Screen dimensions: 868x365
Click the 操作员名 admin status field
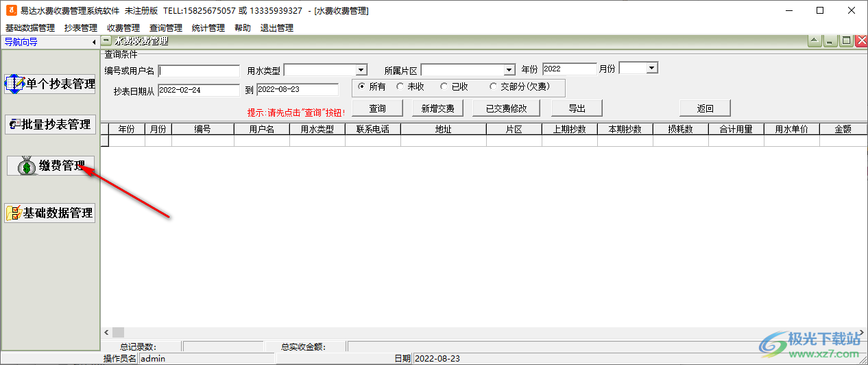tap(206, 358)
